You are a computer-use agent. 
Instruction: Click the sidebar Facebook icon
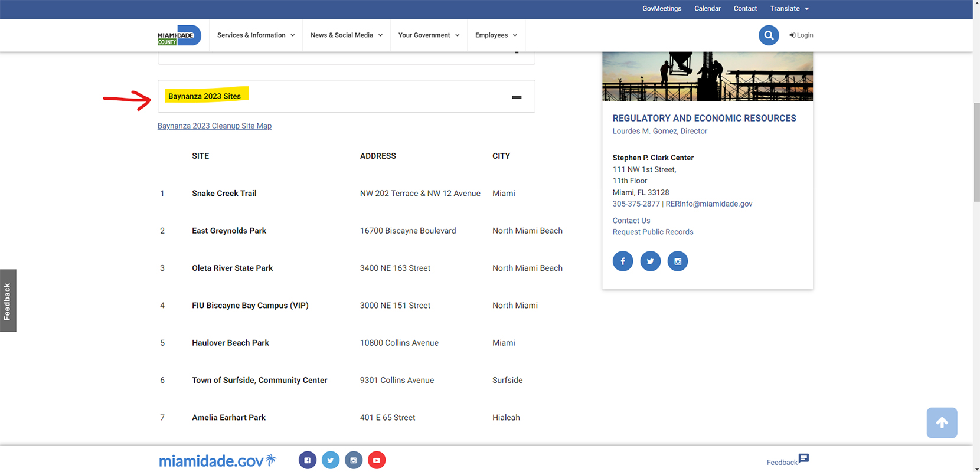click(x=622, y=261)
